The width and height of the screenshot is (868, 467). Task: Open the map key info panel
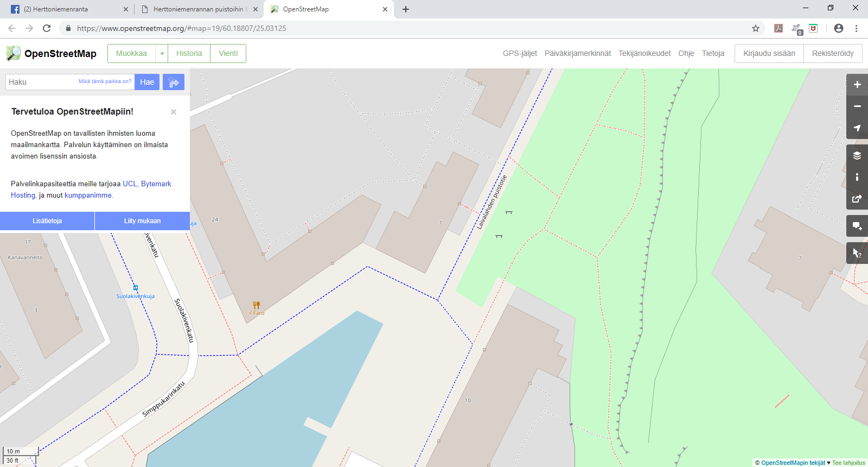click(x=857, y=177)
